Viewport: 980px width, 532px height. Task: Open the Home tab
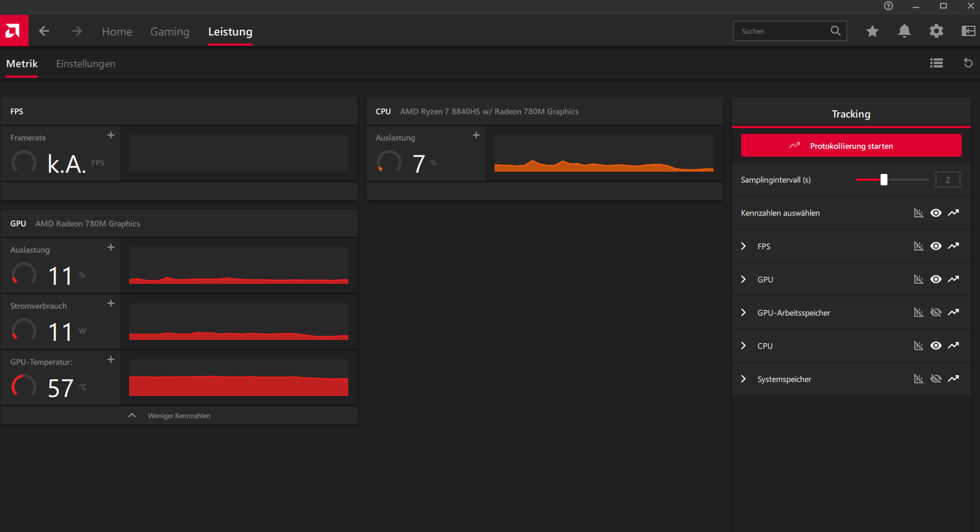117,31
